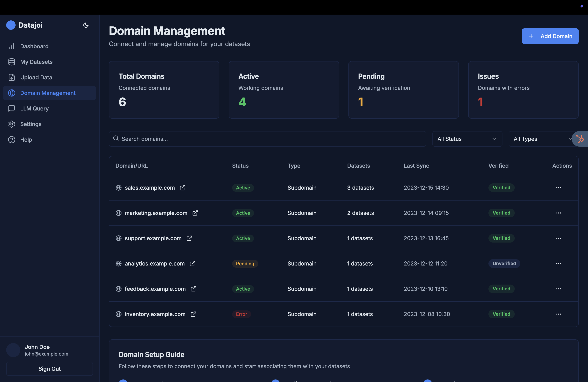This screenshot has width=588, height=382.
Task: Toggle dark mode with the moon icon
Action: [x=86, y=25]
